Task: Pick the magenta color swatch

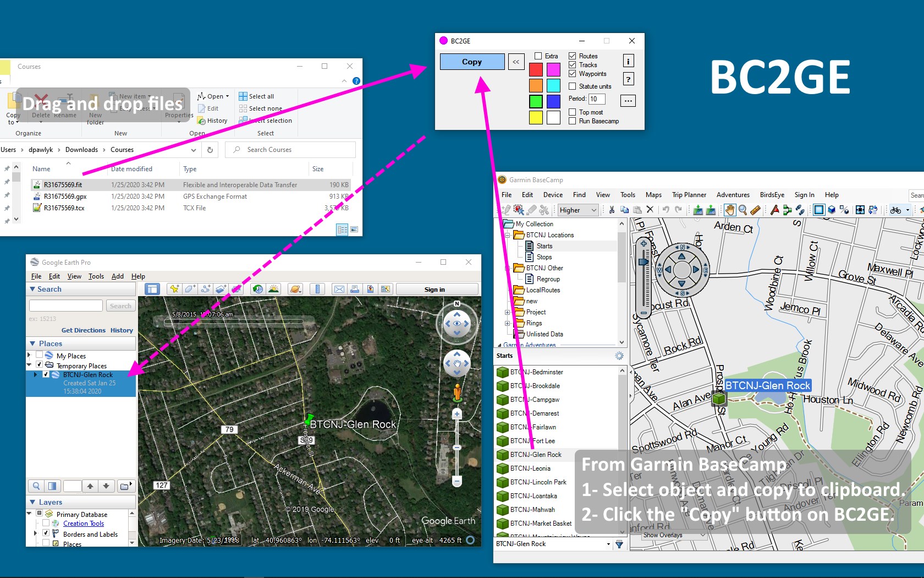Action: (x=553, y=69)
